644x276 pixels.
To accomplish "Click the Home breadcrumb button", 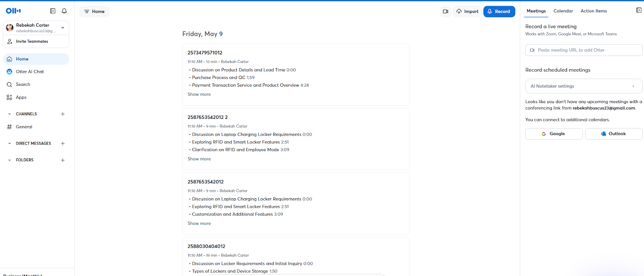I will pos(94,11).
